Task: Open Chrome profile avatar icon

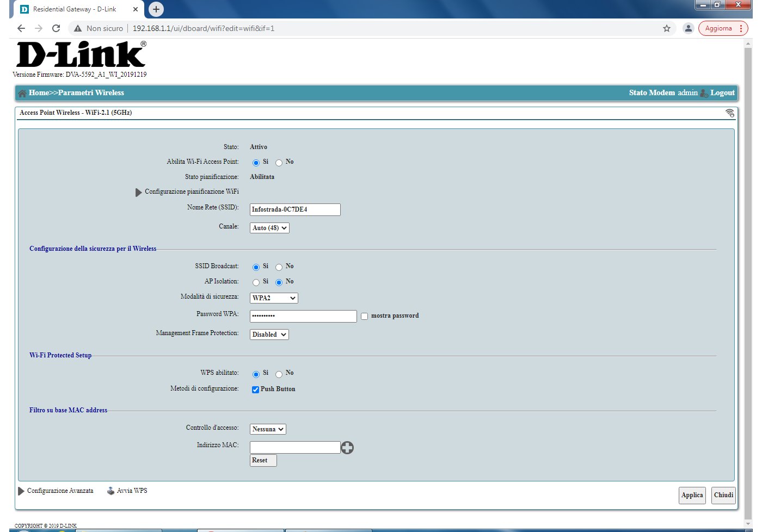Action: (x=688, y=28)
